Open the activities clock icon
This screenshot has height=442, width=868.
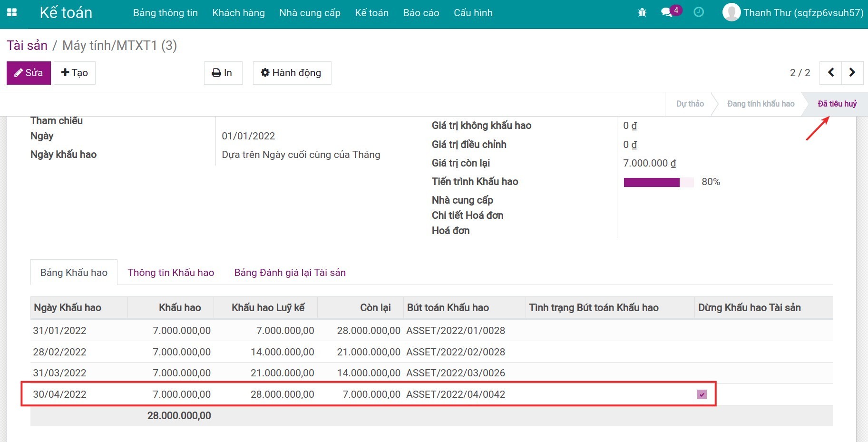coord(699,12)
